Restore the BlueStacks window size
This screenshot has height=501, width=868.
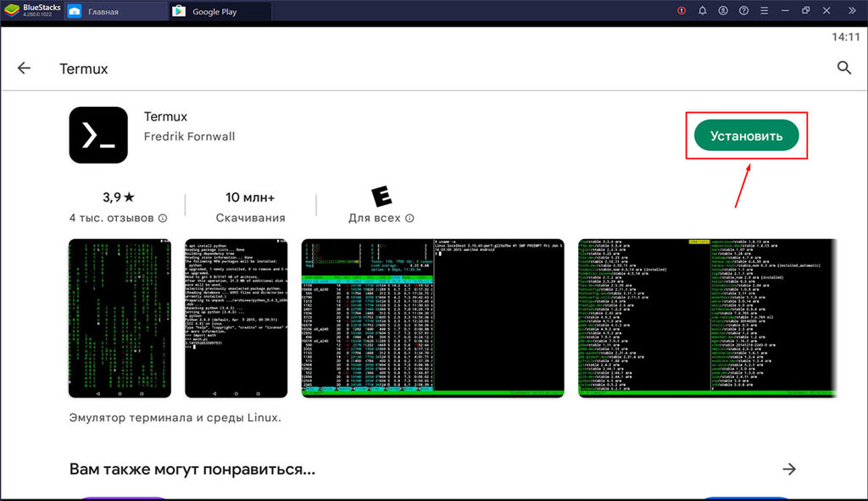[805, 10]
